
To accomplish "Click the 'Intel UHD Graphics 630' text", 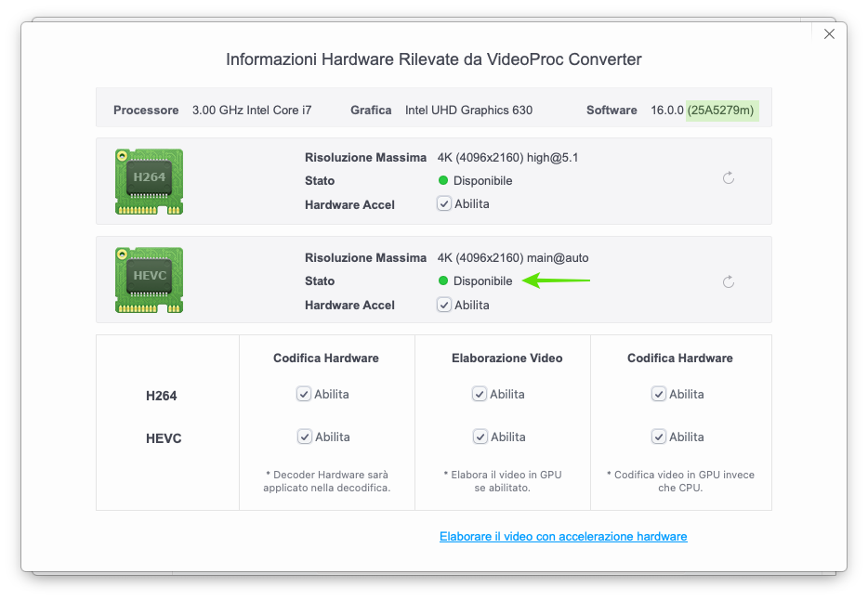I will pyautogui.click(x=469, y=110).
